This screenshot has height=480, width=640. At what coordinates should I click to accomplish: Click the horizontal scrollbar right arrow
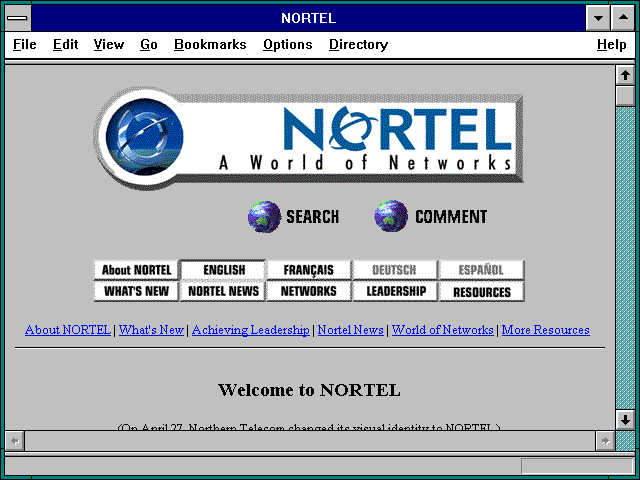tap(605, 441)
